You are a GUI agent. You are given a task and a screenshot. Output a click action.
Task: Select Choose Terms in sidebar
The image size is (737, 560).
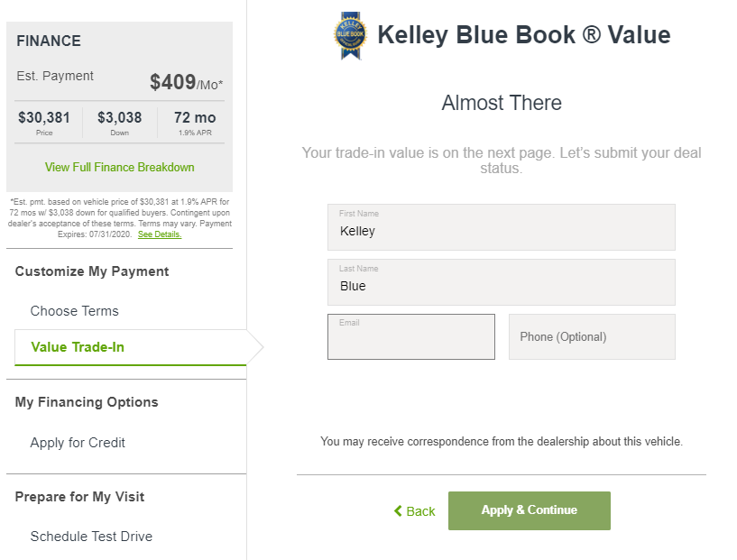point(74,311)
